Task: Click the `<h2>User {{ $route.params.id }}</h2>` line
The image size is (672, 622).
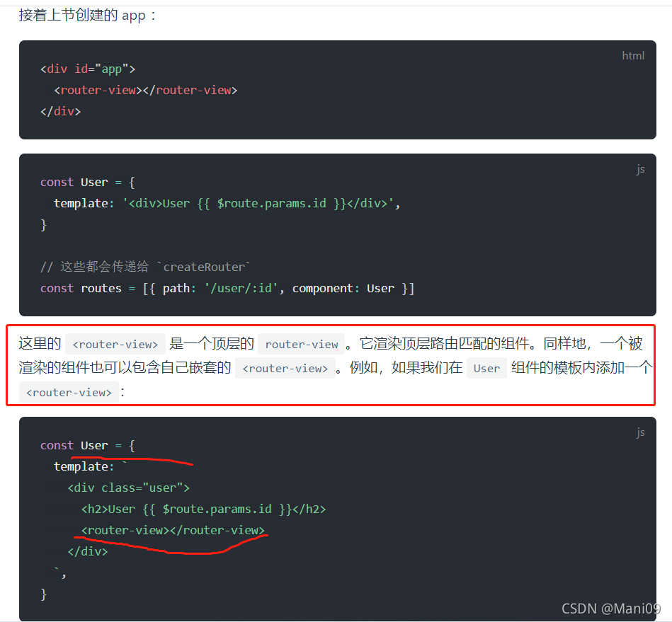Action: [203, 509]
